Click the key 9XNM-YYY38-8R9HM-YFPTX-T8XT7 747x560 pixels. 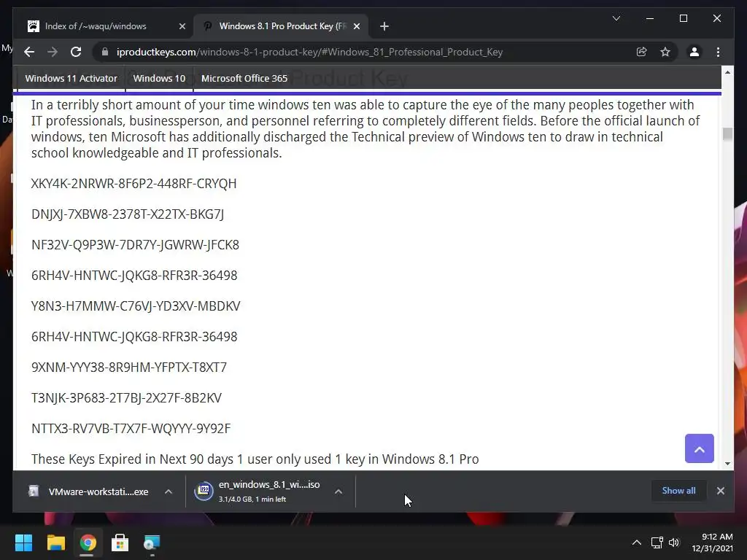tap(129, 367)
